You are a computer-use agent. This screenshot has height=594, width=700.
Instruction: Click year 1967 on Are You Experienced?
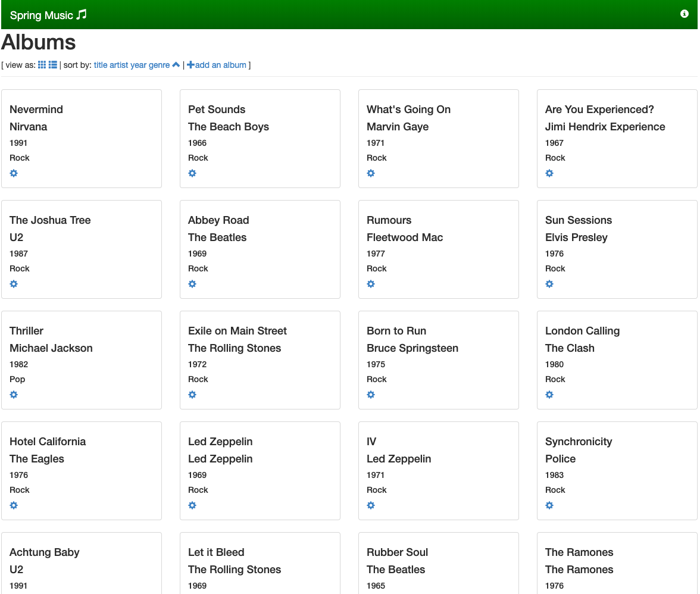click(555, 143)
